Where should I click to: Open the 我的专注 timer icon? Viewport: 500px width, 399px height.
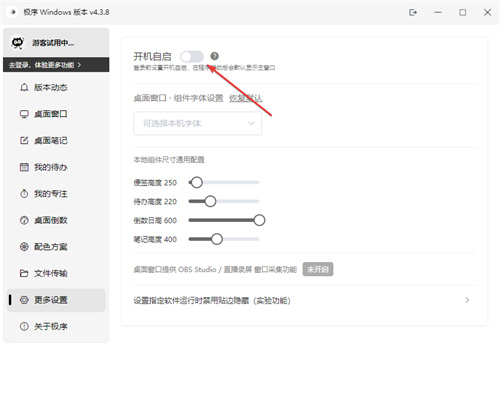click(24, 194)
